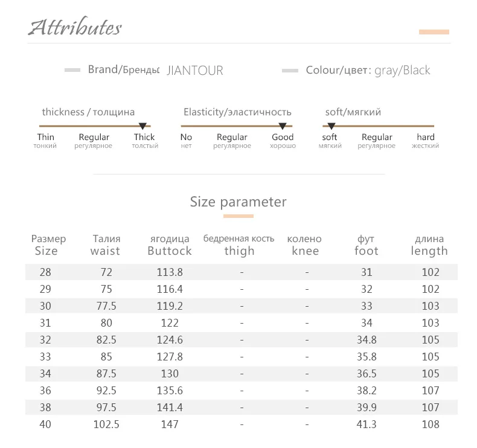Click the gray dash before Brand label
The width and height of the screenshot is (477, 448).
click(x=72, y=70)
